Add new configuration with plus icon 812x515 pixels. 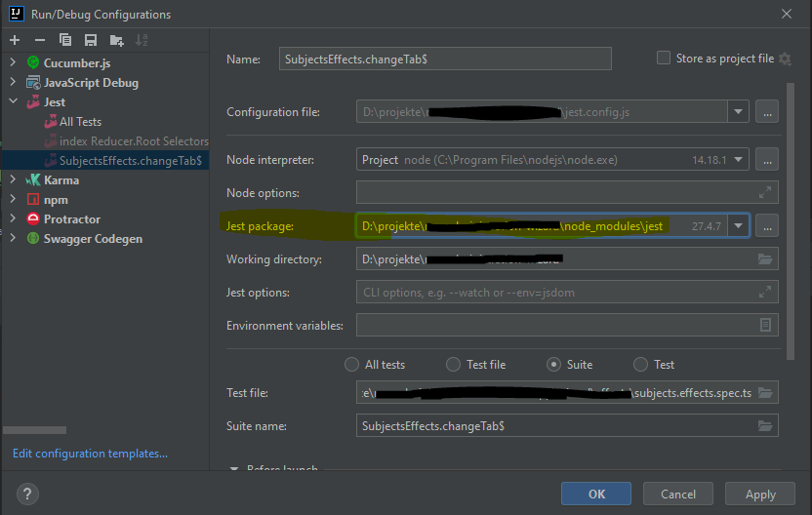point(15,40)
